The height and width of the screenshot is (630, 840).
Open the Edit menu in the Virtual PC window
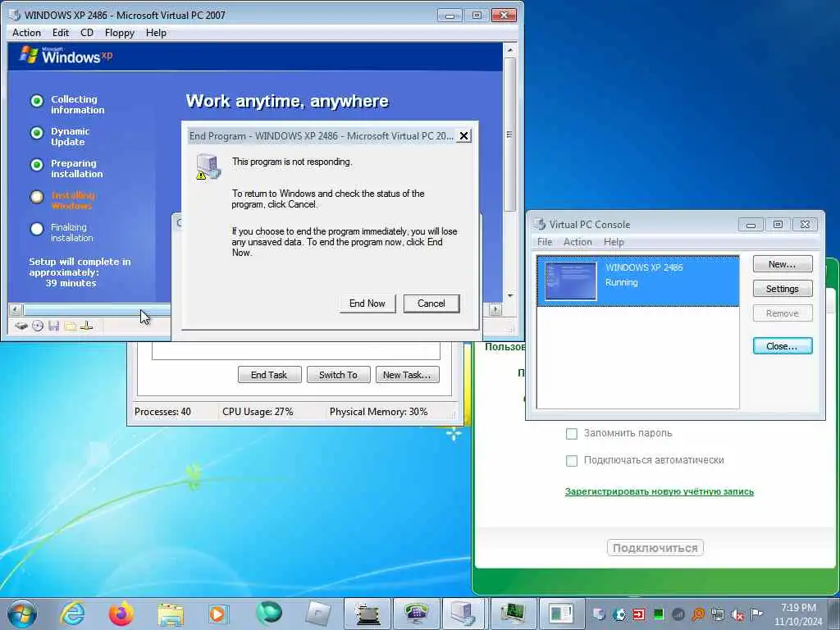(x=61, y=33)
